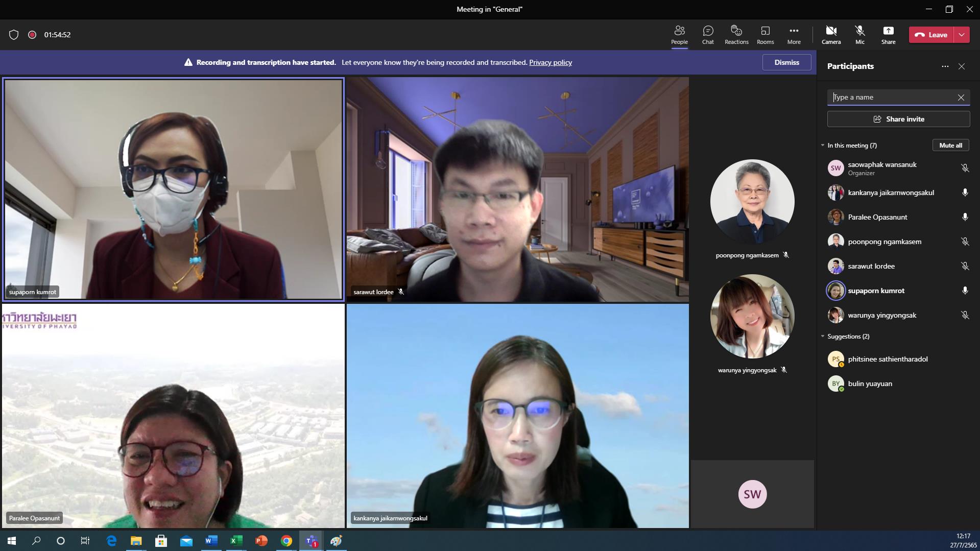Select sarawut lordee's video tile
Image resolution: width=980 pixels, height=551 pixels.
tap(517, 189)
